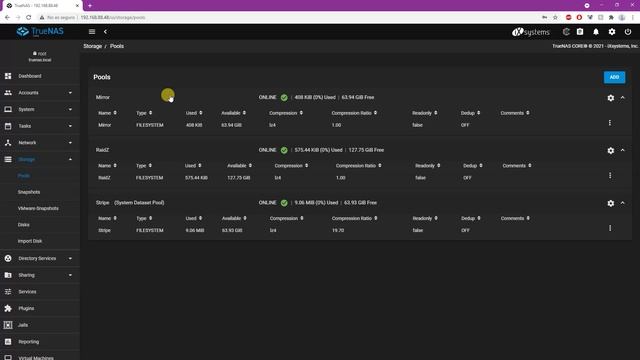Viewport: 640px width, 360px height.
Task: Collapse the Stripe pool panel
Action: [622, 203]
